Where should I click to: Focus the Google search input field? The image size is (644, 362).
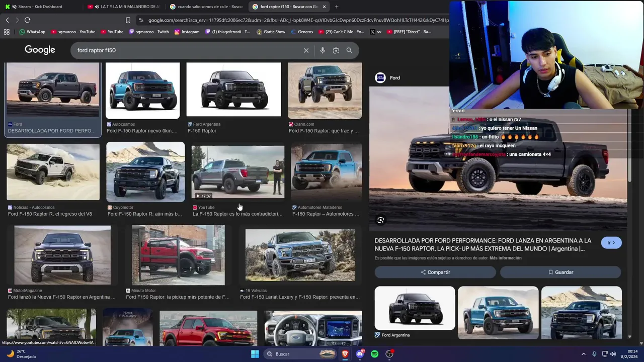tap(186, 50)
